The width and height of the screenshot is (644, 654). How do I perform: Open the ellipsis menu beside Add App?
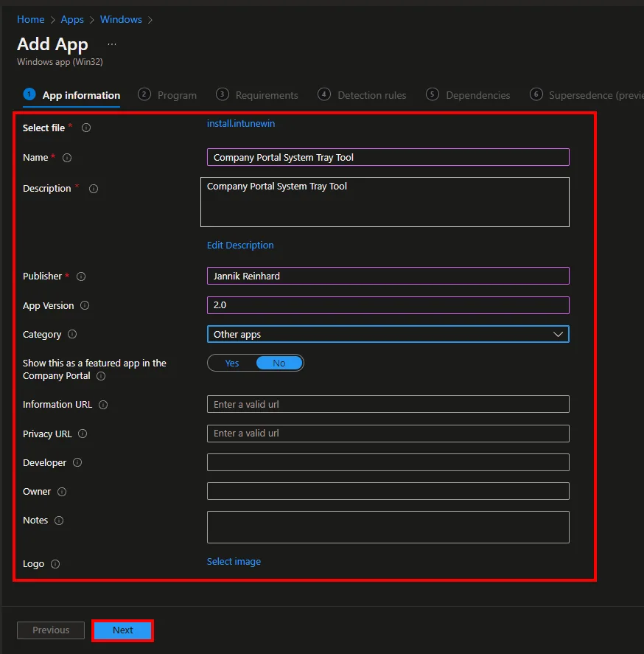pyautogui.click(x=112, y=44)
